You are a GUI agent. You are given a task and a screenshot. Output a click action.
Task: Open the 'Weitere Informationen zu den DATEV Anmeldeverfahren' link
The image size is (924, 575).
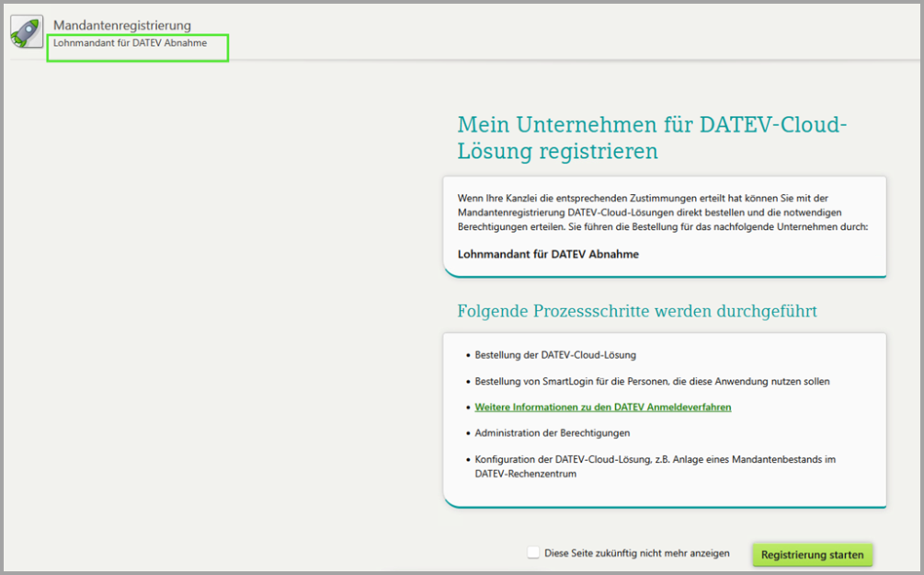(603, 407)
